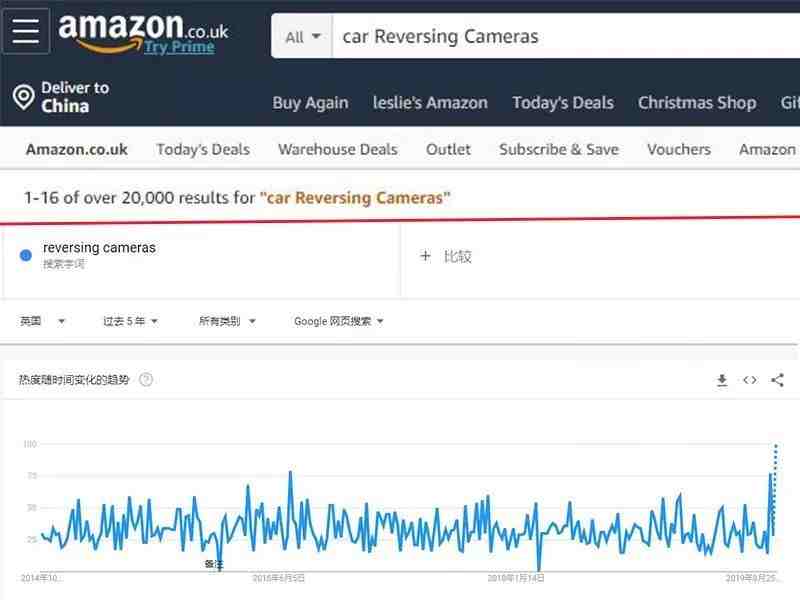Open the past 5 years time dropdown
This screenshot has width=800, height=600.
point(130,321)
